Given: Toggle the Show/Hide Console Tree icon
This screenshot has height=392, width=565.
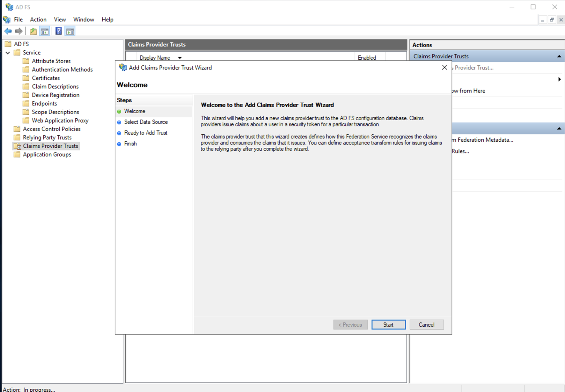Looking at the screenshot, I should [x=45, y=31].
